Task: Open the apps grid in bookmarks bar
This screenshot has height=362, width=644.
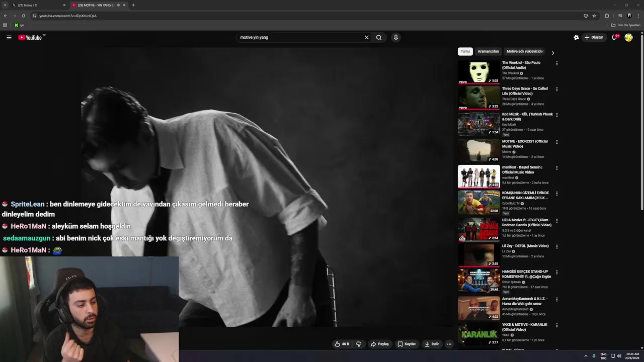Action: point(5,25)
